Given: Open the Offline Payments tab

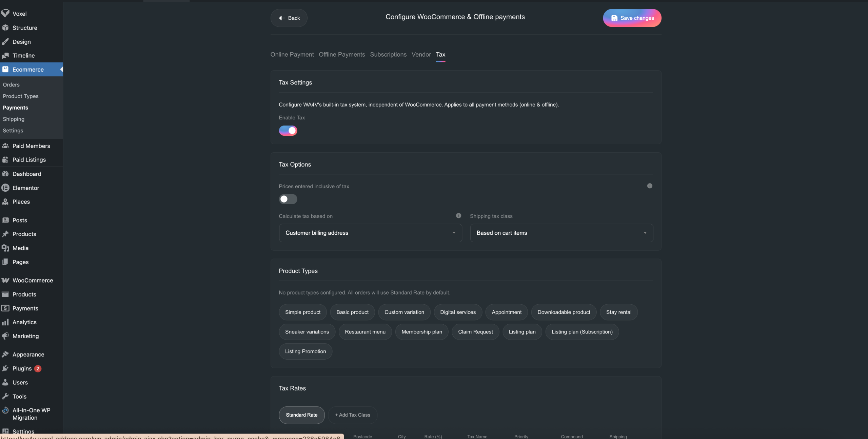Looking at the screenshot, I should [x=342, y=55].
